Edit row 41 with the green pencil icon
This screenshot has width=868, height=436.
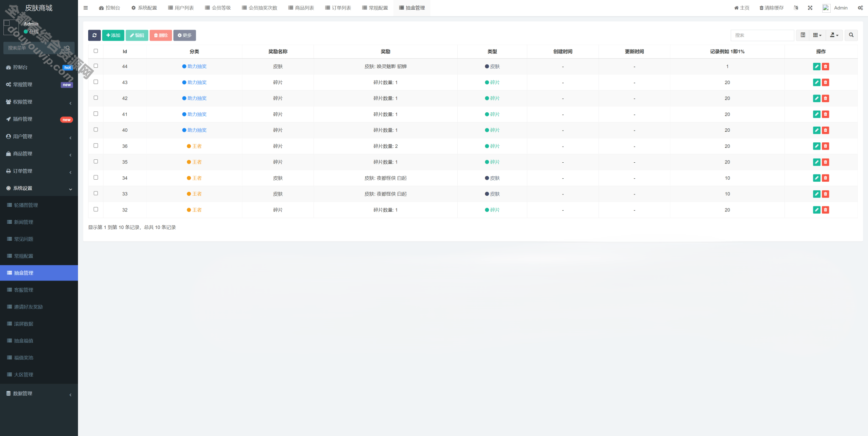[817, 114]
